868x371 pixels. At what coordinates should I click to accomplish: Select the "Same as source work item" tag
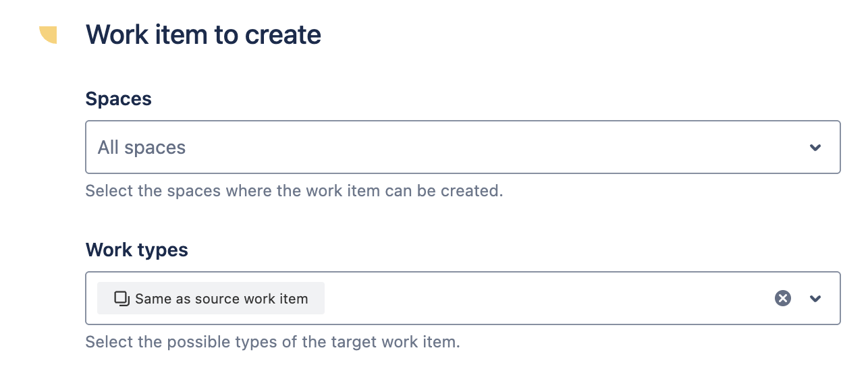(x=211, y=298)
